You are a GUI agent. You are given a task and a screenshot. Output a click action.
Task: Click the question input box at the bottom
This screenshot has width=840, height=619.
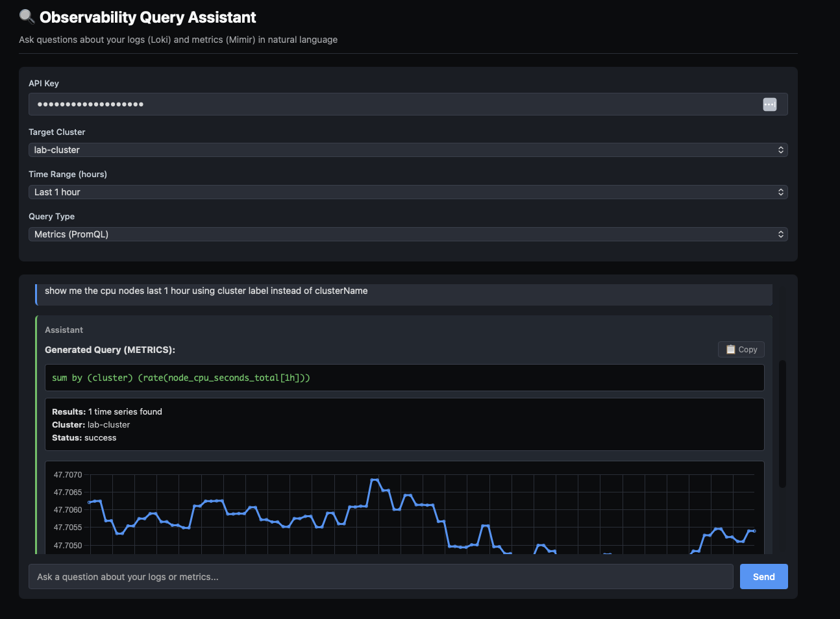point(380,576)
